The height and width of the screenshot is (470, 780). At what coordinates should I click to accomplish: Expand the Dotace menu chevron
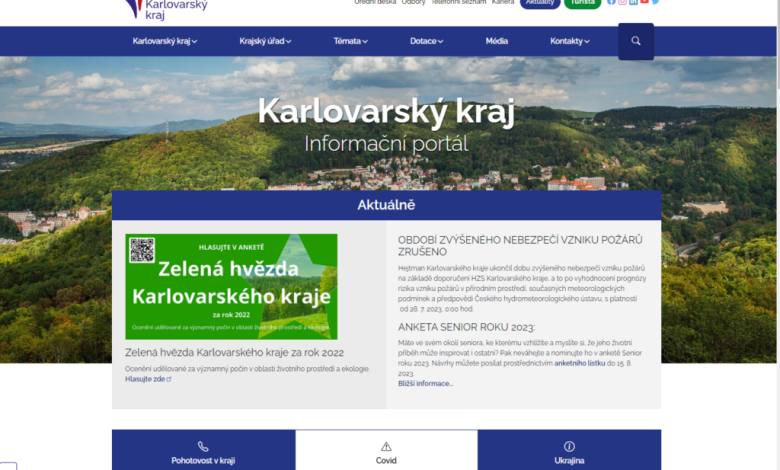point(440,41)
